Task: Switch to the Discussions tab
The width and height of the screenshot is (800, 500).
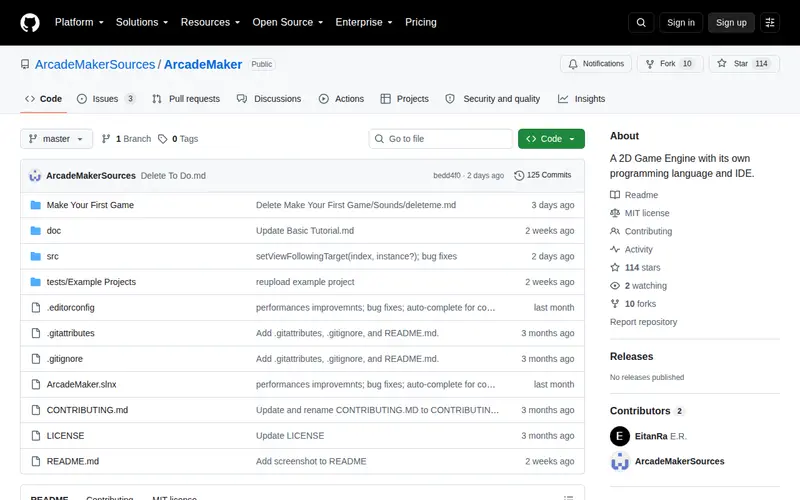Action: pos(269,99)
